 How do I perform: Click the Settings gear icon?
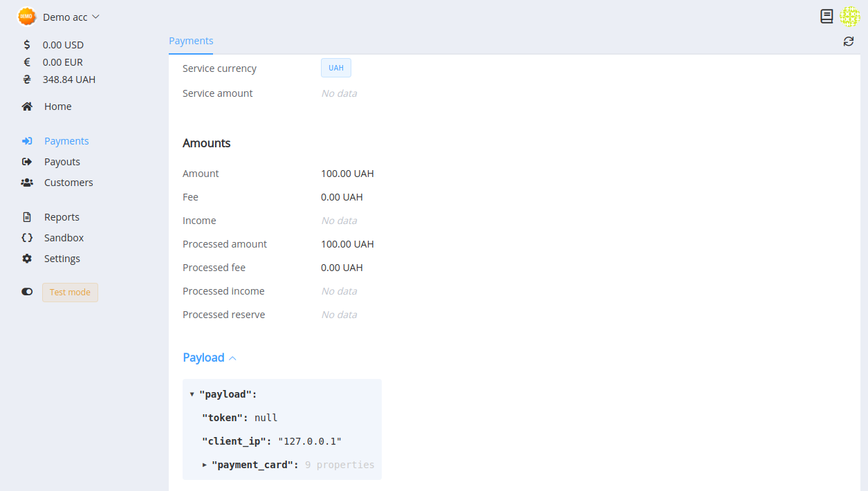27,258
